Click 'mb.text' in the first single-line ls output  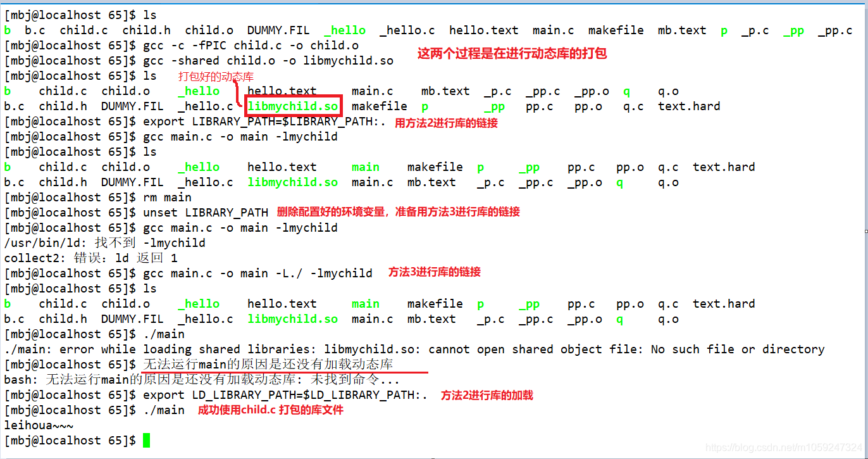pos(682,30)
